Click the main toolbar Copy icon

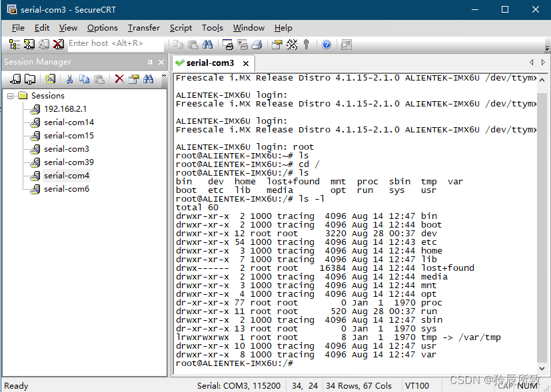179,45
